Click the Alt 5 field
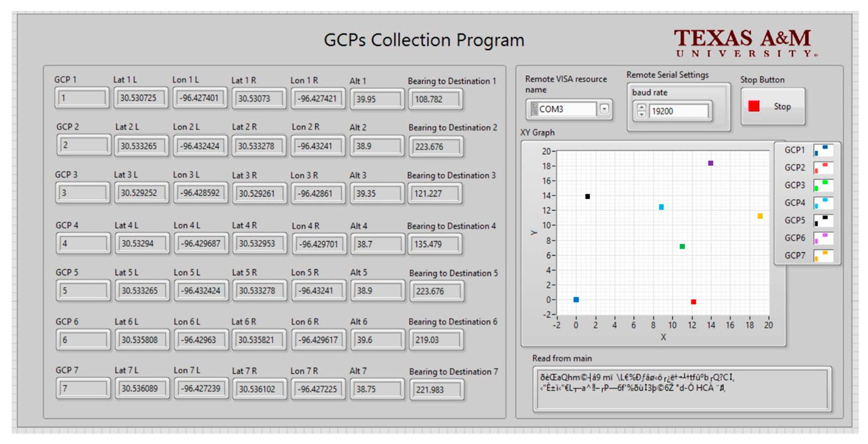Screen dimensions: 868x444 point(378,290)
